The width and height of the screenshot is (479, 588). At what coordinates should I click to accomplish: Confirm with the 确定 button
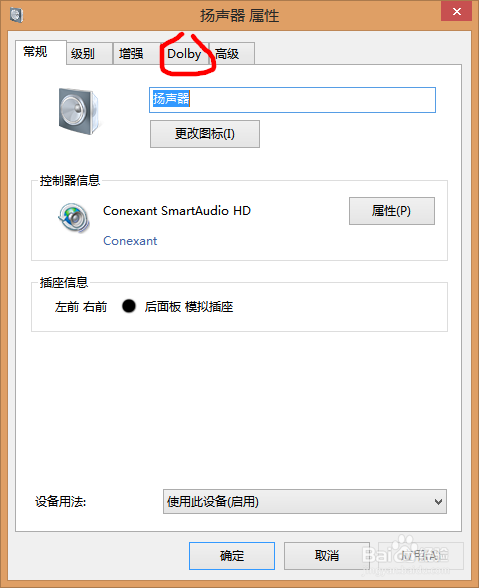point(232,556)
